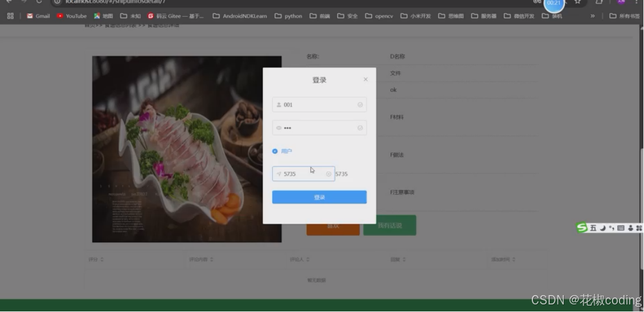Clear the captcha field with its x icon

click(328, 174)
